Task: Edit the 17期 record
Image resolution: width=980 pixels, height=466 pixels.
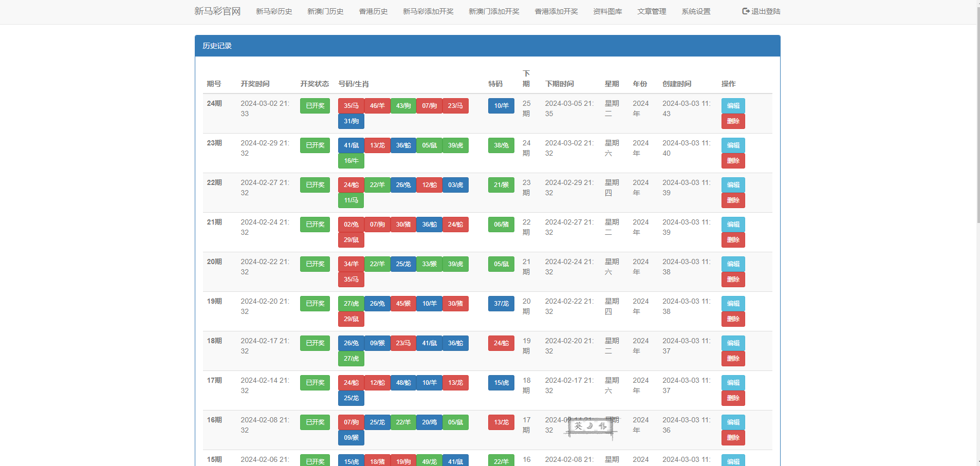Action: click(x=733, y=383)
